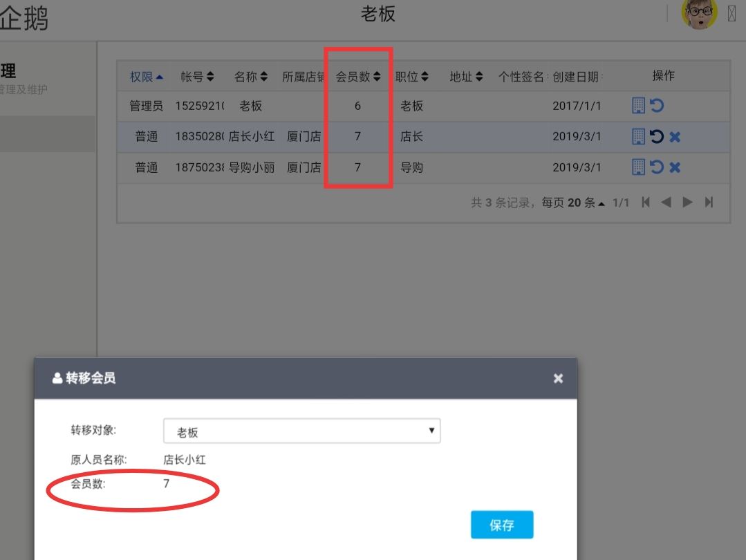This screenshot has width=746, height=560.
Task: Change the 每页 20 条 page size
Action: 586,203
